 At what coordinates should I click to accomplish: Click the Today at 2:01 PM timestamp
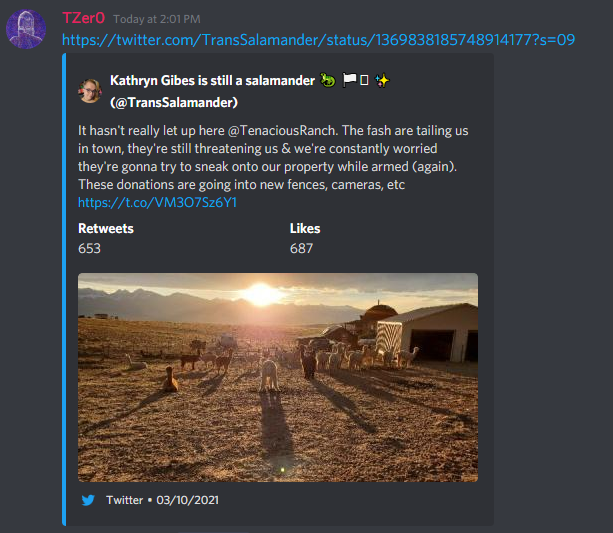pyautogui.click(x=157, y=19)
